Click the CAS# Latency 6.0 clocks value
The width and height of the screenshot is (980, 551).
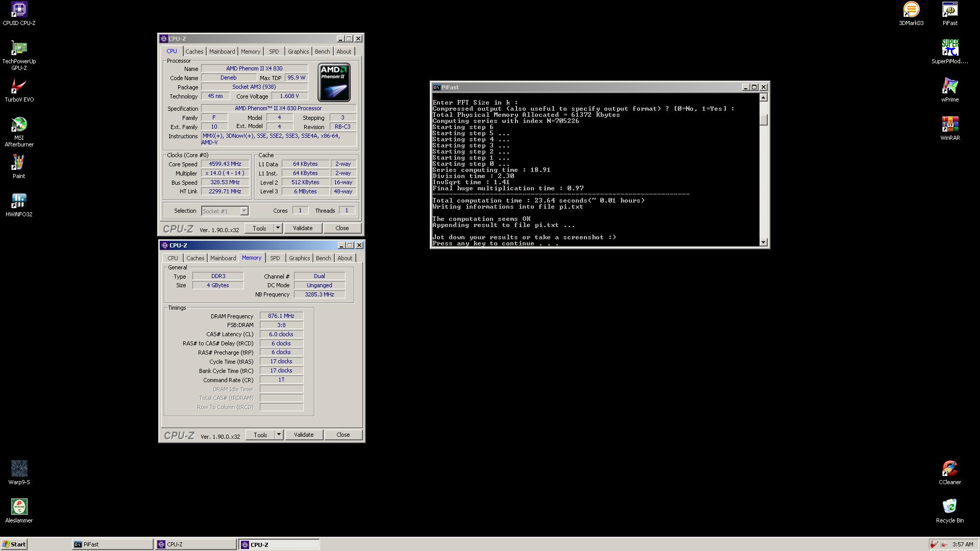281,334
